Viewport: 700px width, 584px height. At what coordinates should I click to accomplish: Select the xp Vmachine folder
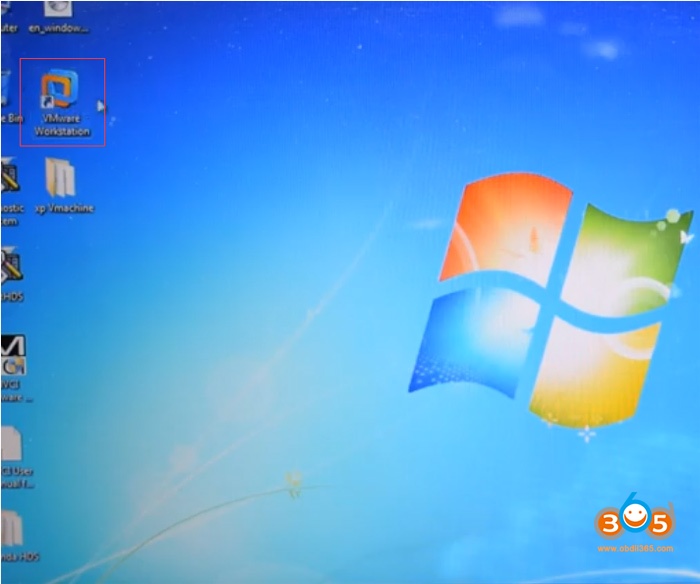click(63, 186)
